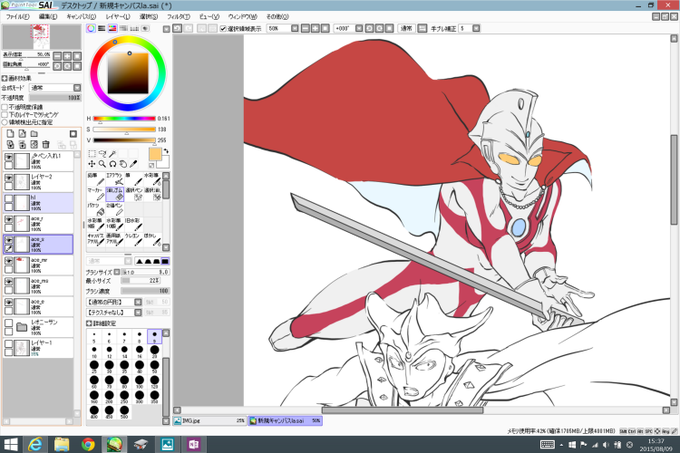Show the レイヤー1 layer
Screen dimensions: 680x453
[x=9, y=345]
